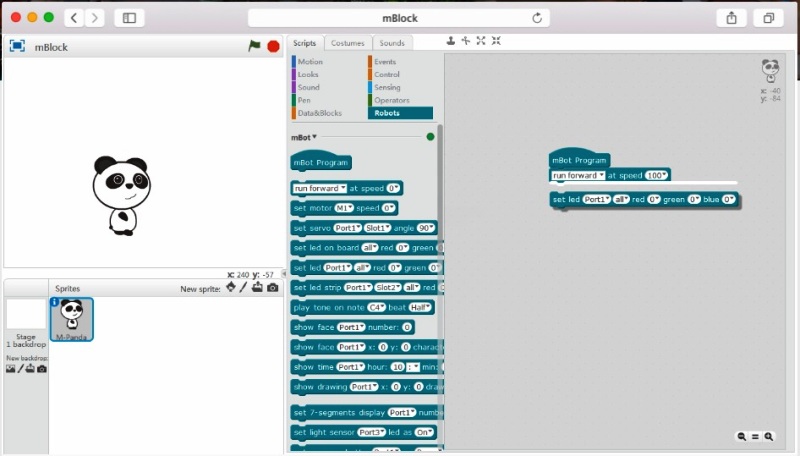
Task: Choose new sprite from library icon
Action: [x=231, y=287]
